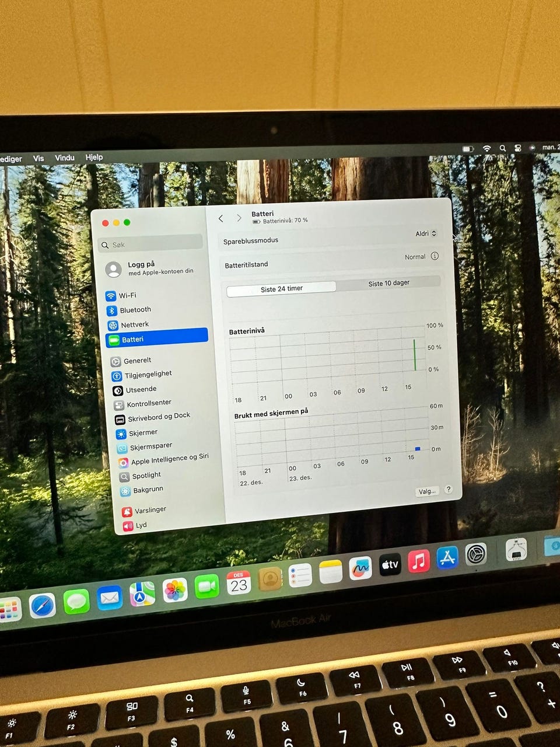Click the "Batterinivå: 70 %" text
The image size is (560, 747).
point(285,221)
